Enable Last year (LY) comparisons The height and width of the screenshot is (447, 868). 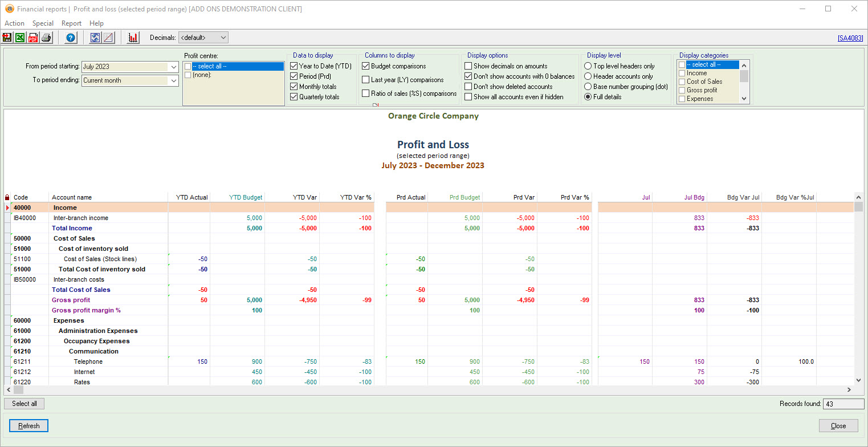[366, 80]
